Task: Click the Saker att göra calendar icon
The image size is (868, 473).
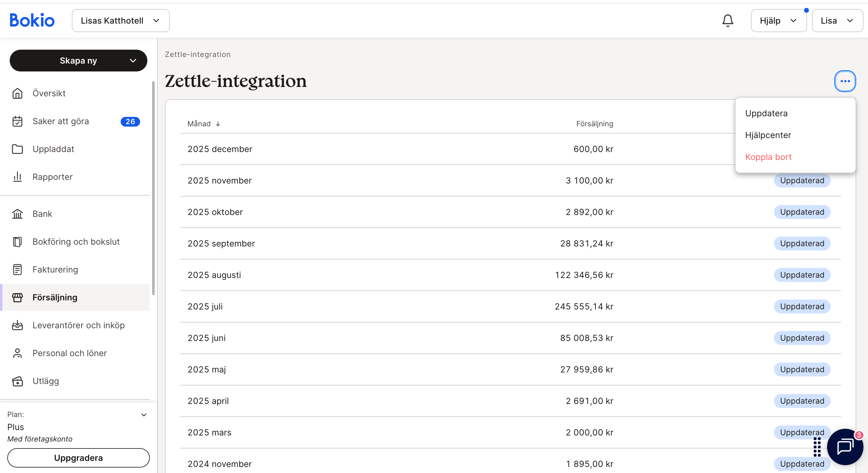Action: point(17,121)
